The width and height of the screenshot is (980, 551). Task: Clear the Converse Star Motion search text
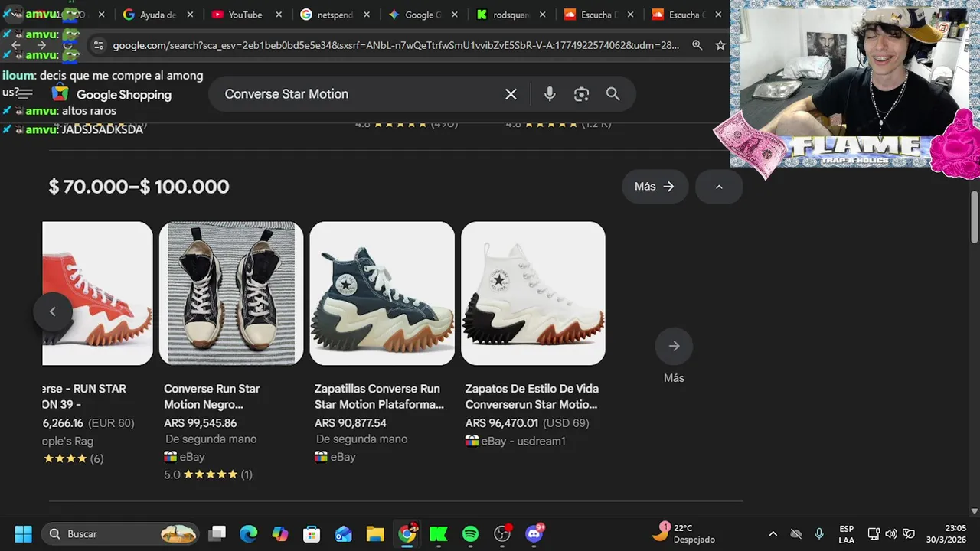pos(511,94)
